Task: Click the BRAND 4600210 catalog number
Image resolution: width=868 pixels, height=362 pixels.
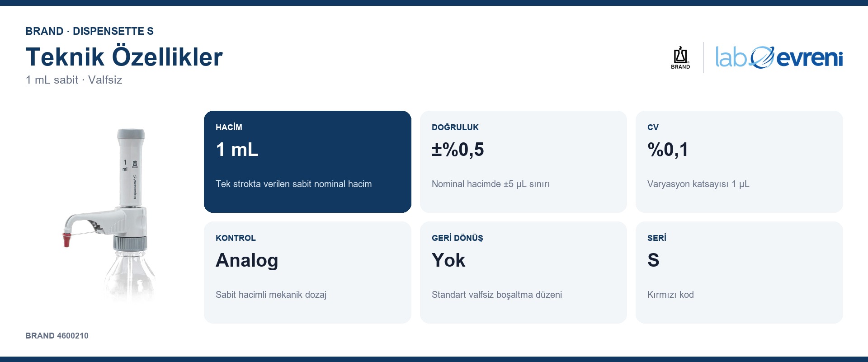Action: click(57, 336)
